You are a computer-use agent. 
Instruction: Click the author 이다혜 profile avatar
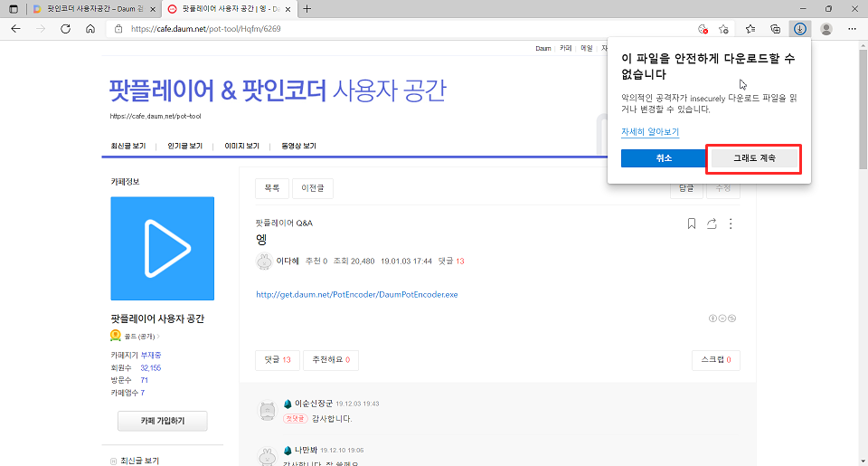(264, 261)
